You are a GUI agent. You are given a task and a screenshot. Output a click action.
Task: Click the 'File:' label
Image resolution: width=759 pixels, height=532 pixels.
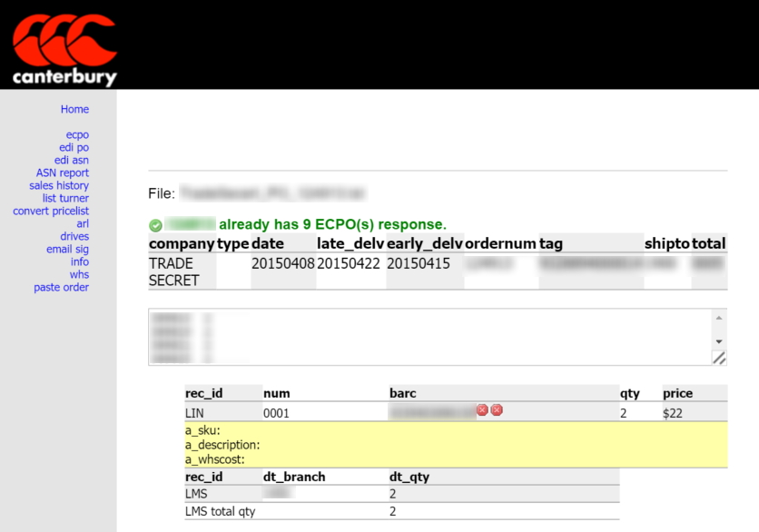click(162, 193)
